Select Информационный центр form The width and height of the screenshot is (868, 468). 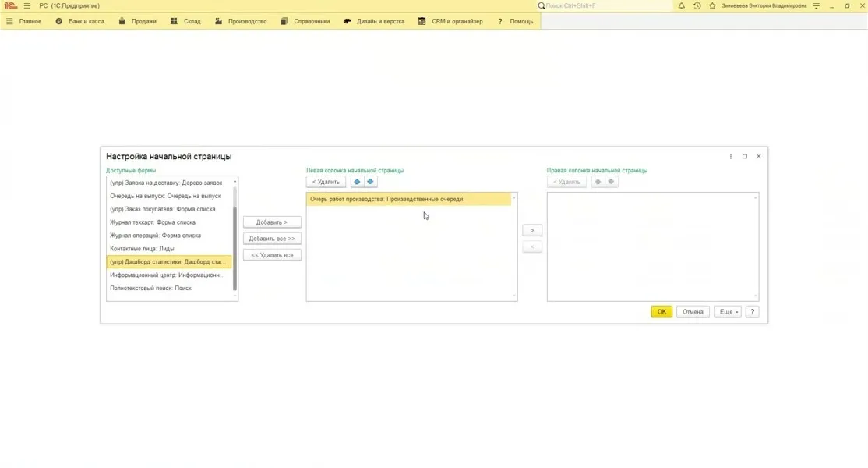click(169, 275)
